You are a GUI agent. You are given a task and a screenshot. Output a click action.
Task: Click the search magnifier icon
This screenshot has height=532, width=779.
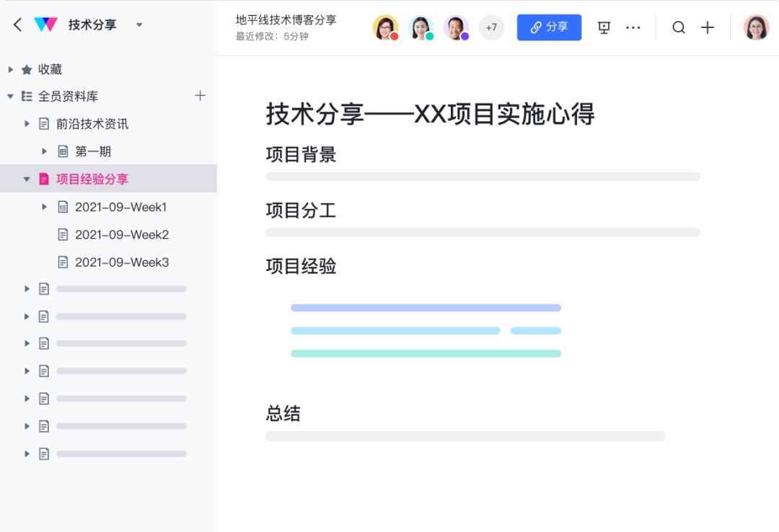point(679,27)
